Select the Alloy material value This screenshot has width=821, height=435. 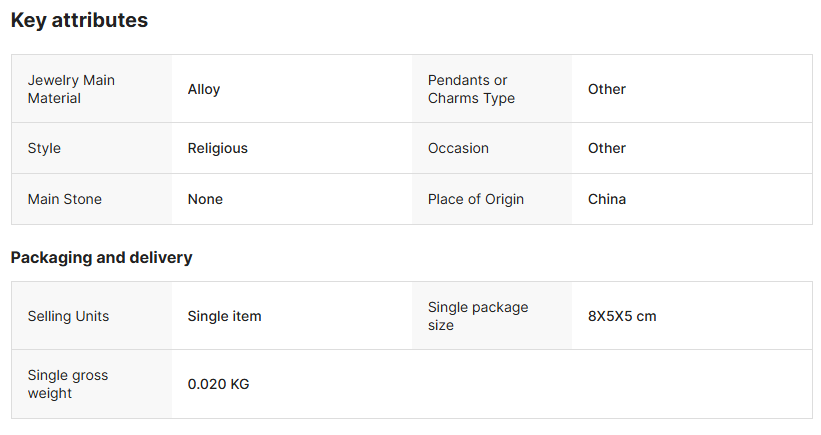(x=204, y=89)
